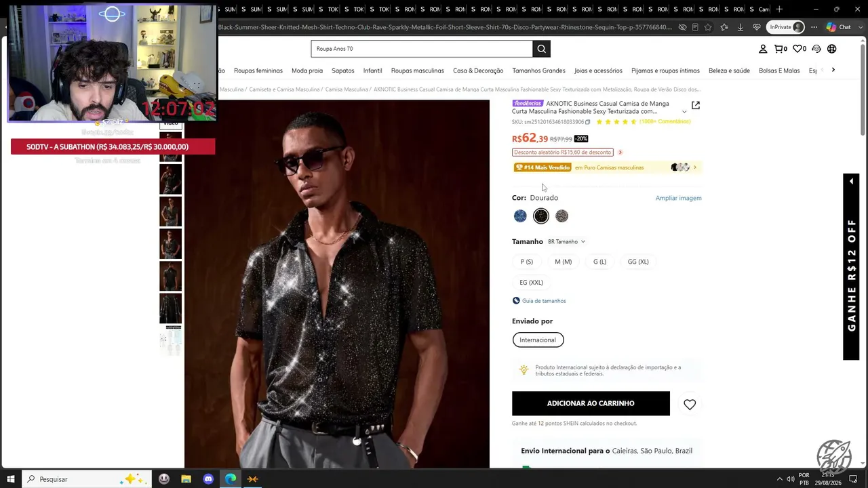Open the Pijamas e roupas íntimas category
The image size is (868, 488).
pos(665,70)
